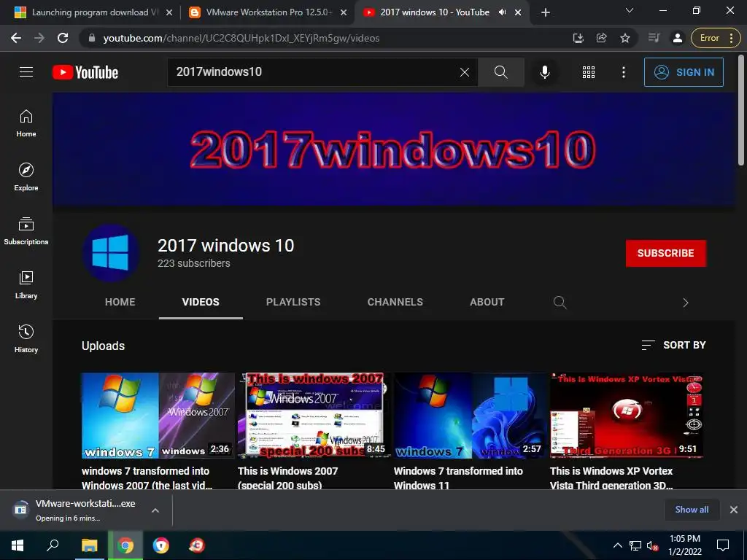Click title 'windows 7 transformed into Windows 2007'
The image size is (747, 560).
147,478
